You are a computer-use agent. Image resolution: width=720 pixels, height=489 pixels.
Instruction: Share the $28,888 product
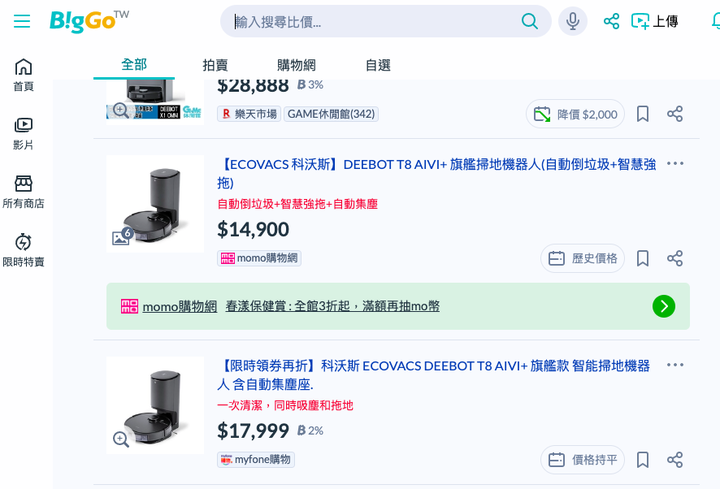coord(675,114)
